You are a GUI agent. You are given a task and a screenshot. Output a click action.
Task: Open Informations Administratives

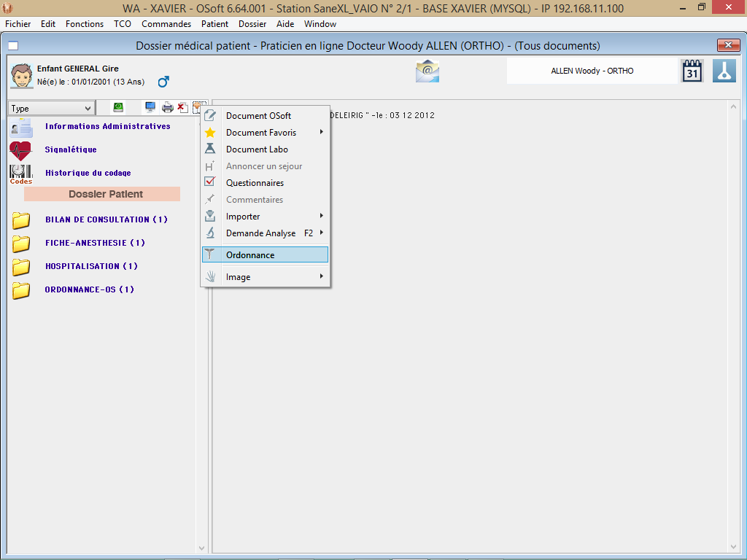point(108,126)
